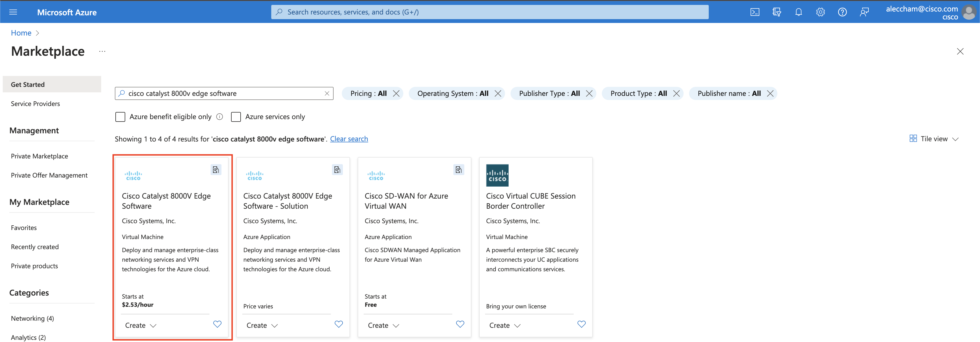Favorite the 8000V Edge Software - Solution heart

click(x=339, y=324)
